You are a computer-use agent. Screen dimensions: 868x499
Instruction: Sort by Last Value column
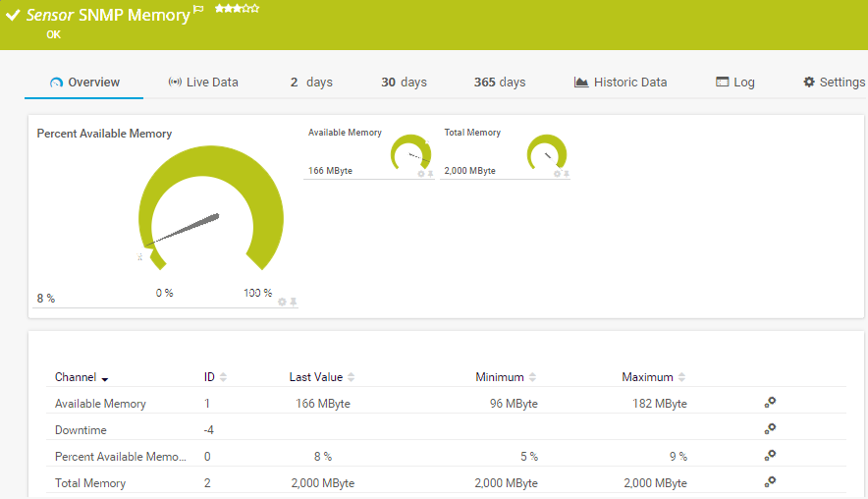point(351,377)
